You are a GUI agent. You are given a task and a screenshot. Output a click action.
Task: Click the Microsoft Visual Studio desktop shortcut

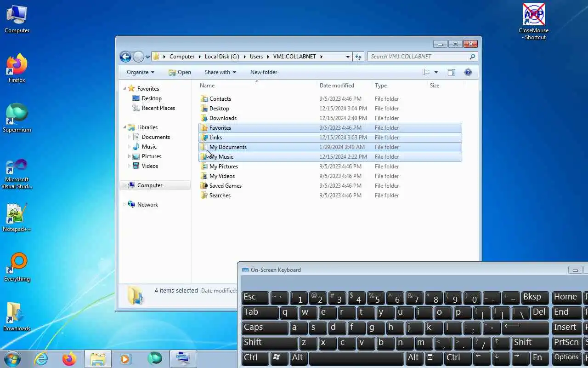tap(17, 173)
